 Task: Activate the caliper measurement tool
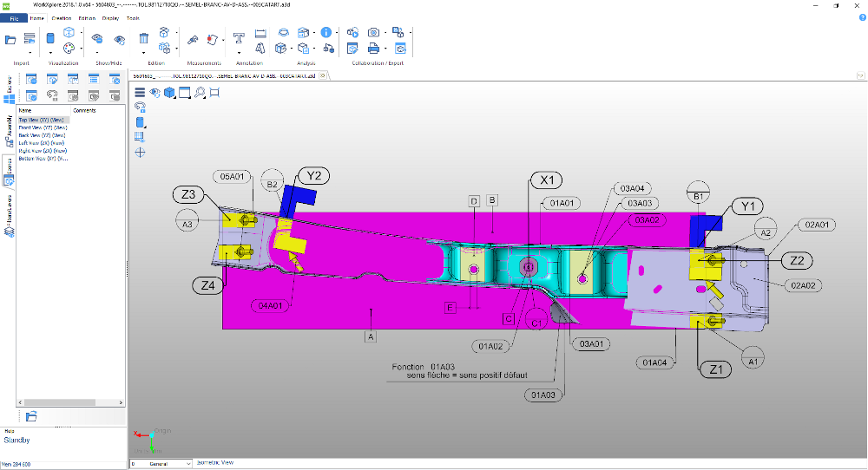coord(193,40)
